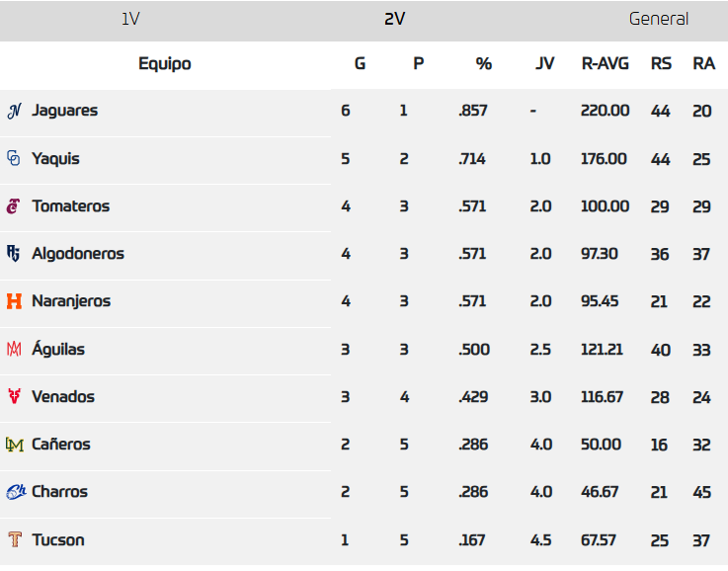This screenshot has height=571, width=728.
Task: Open the Jaguares team name link
Action: point(64,111)
